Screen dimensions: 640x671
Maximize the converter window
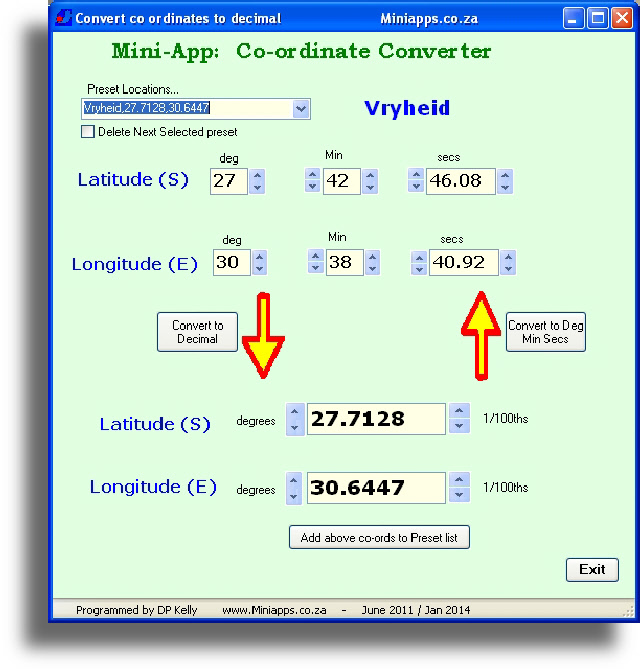click(598, 18)
